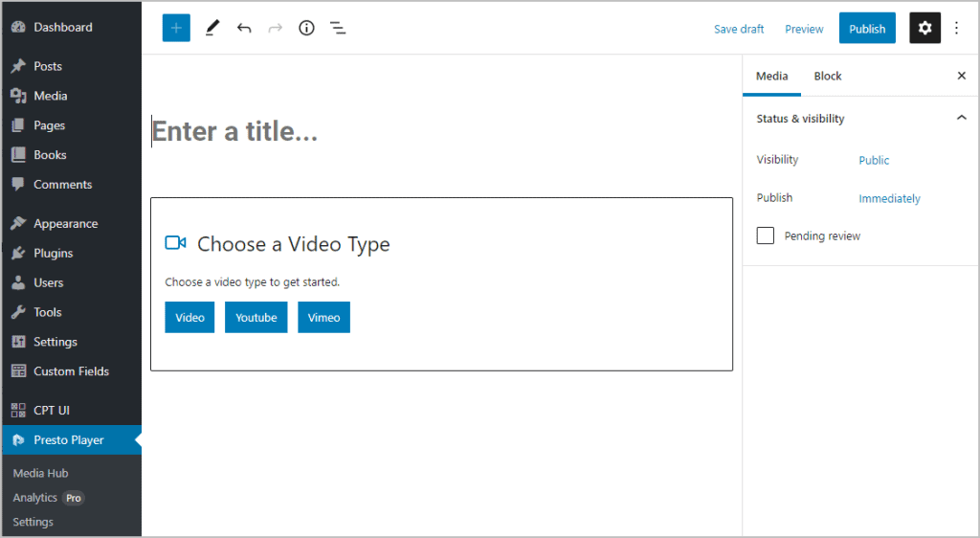Collapse the Status & visibility panel
Image resolution: width=980 pixels, height=538 pixels.
[961, 118]
